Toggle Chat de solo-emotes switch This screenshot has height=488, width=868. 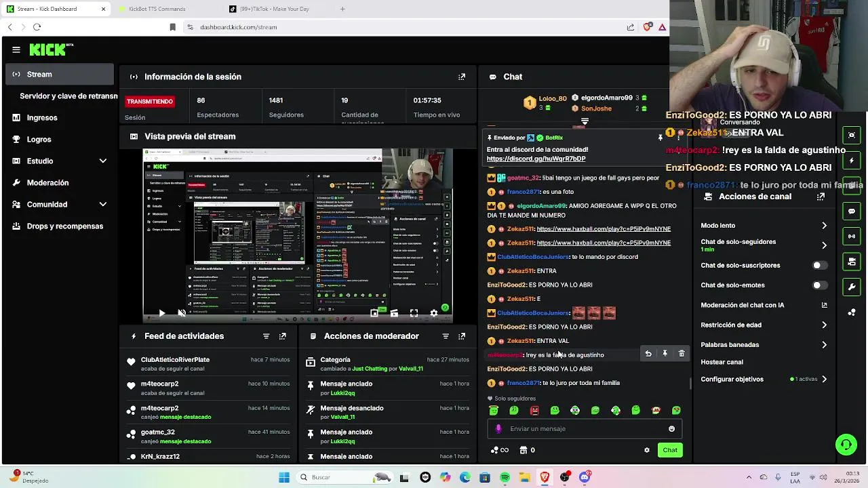tap(820, 285)
